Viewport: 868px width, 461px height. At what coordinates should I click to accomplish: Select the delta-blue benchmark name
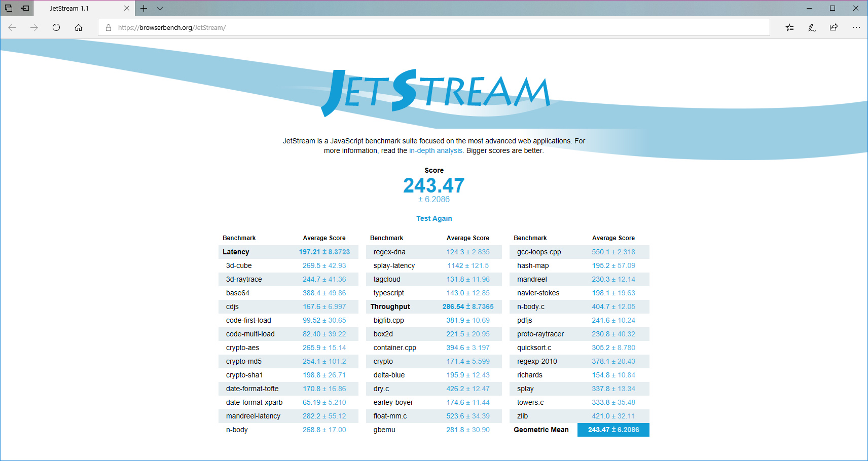click(x=389, y=375)
